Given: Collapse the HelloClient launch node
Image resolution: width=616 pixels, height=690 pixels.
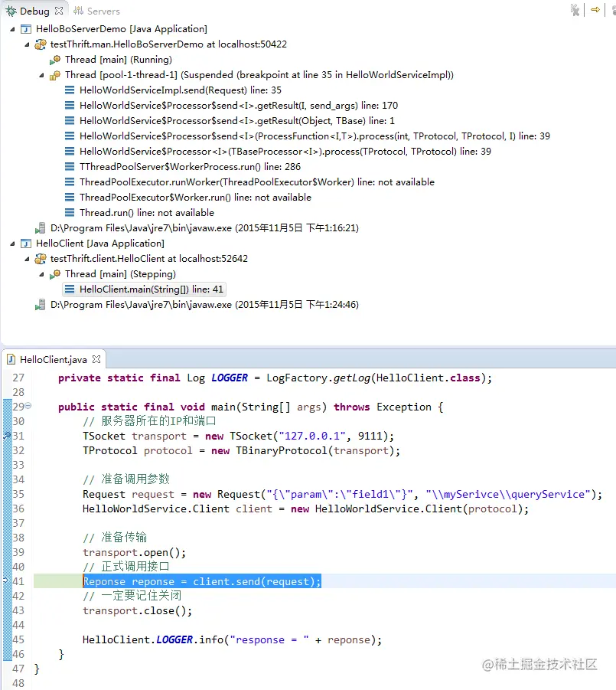Looking at the screenshot, I should pyautogui.click(x=12, y=244).
